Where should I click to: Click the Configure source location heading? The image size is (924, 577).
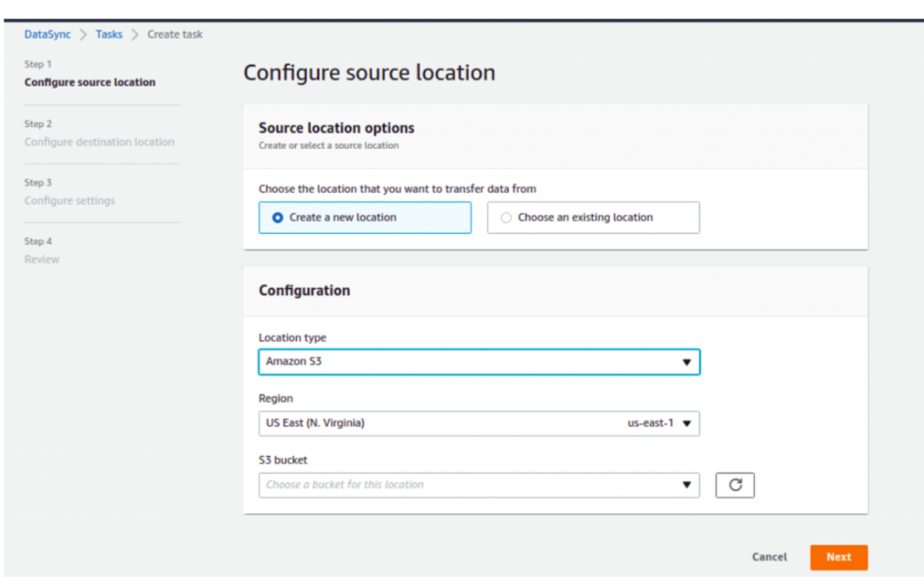[x=368, y=72]
